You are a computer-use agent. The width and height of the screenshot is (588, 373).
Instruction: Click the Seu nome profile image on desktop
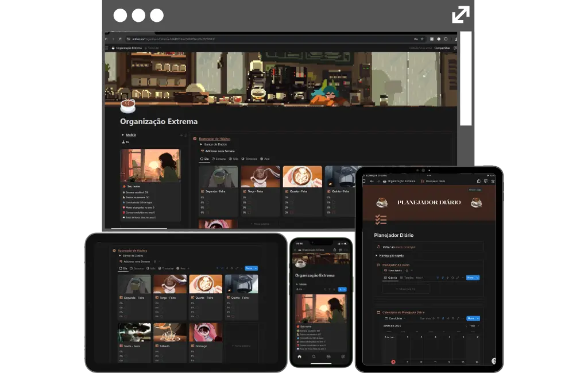[x=150, y=166]
